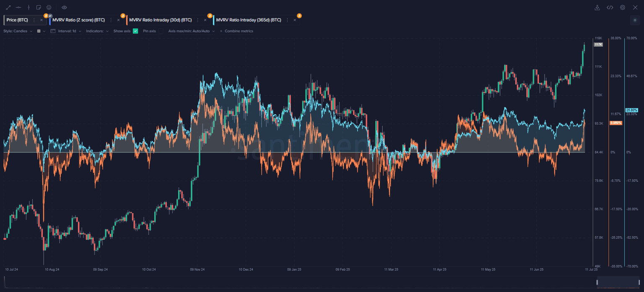The height and width of the screenshot is (292, 644).
Task: Click the Combine metrics button
Action: coord(236,31)
